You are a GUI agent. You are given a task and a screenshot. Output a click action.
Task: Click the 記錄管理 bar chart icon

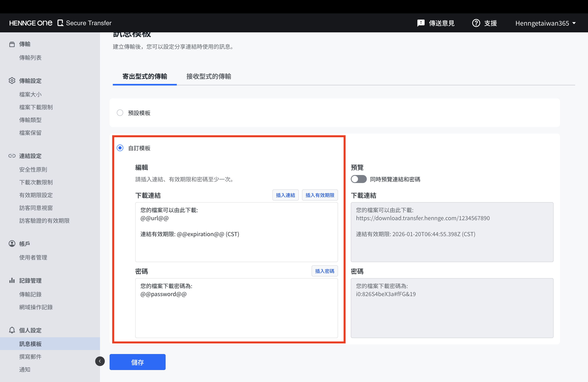click(12, 281)
